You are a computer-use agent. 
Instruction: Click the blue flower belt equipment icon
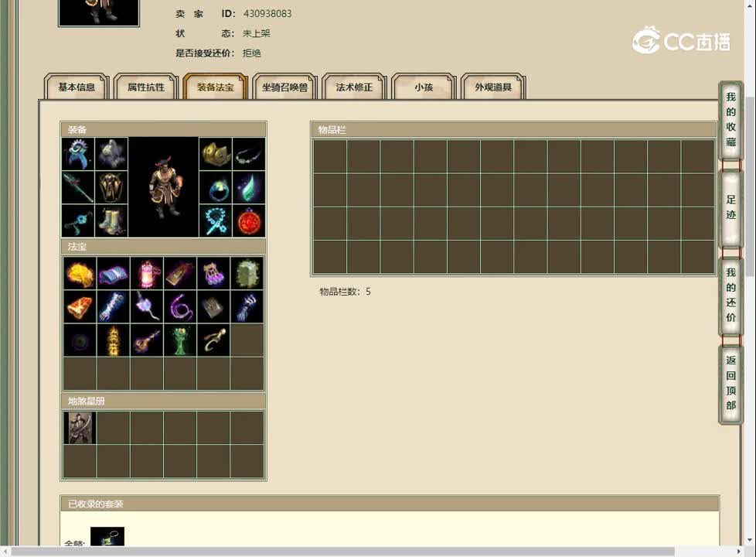(x=78, y=220)
